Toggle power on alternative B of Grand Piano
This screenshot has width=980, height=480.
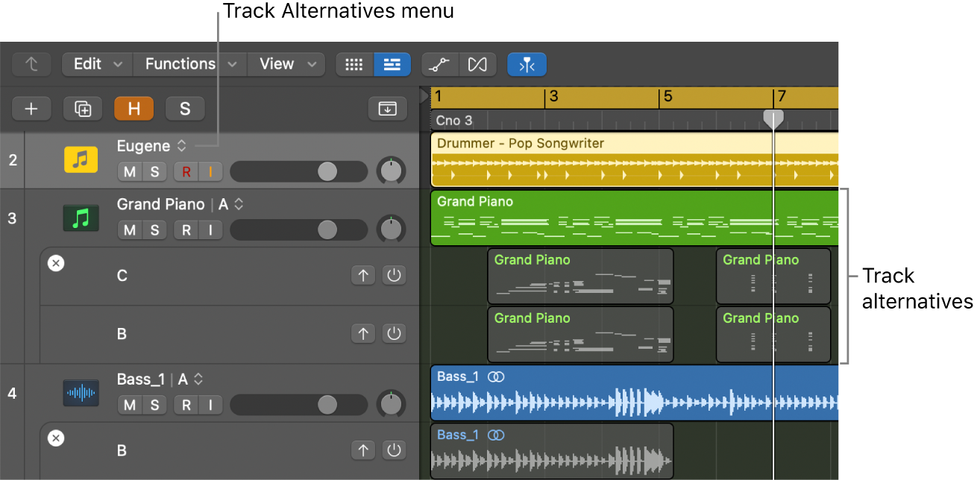394,333
